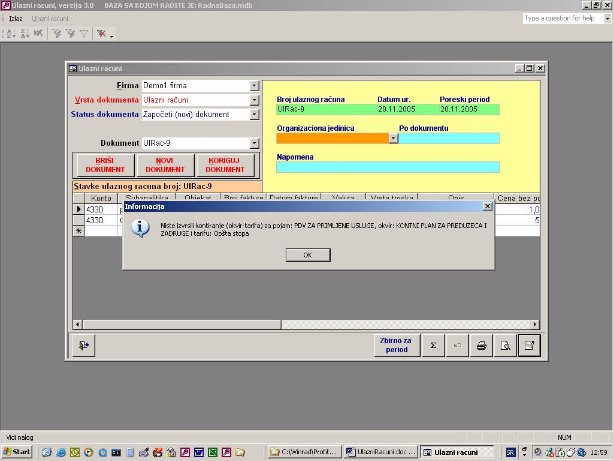Click the printer icon button

point(482,346)
